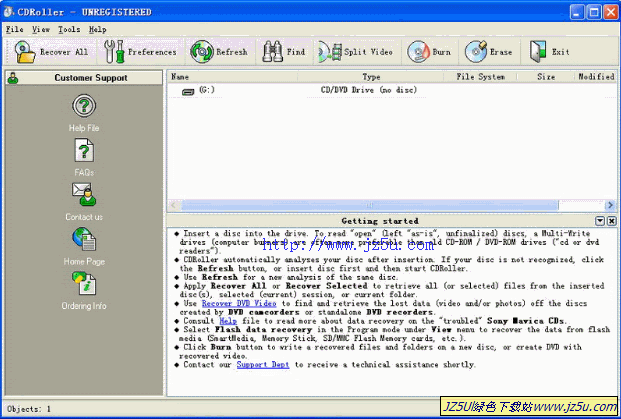The width and height of the screenshot is (621, 419).
Task: Open the Home Page sidebar icon
Action: click(84, 239)
